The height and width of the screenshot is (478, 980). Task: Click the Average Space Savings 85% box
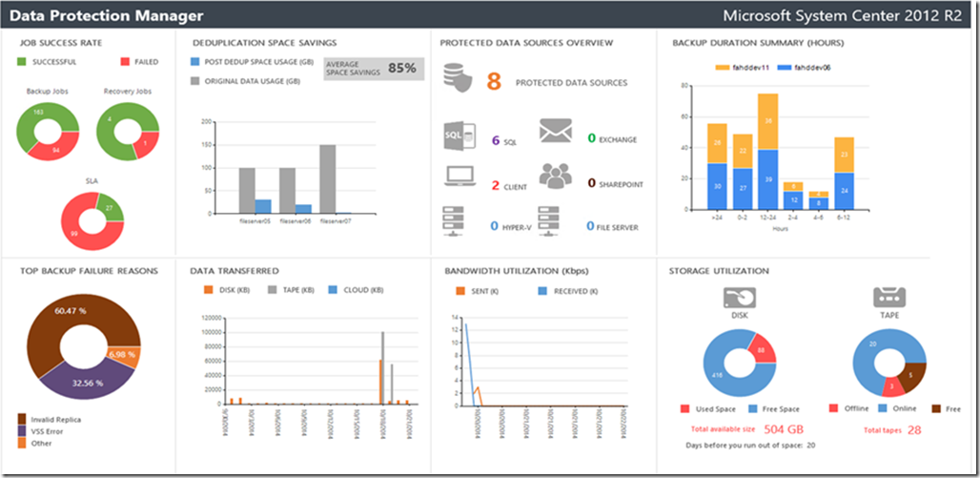tap(374, 69)
